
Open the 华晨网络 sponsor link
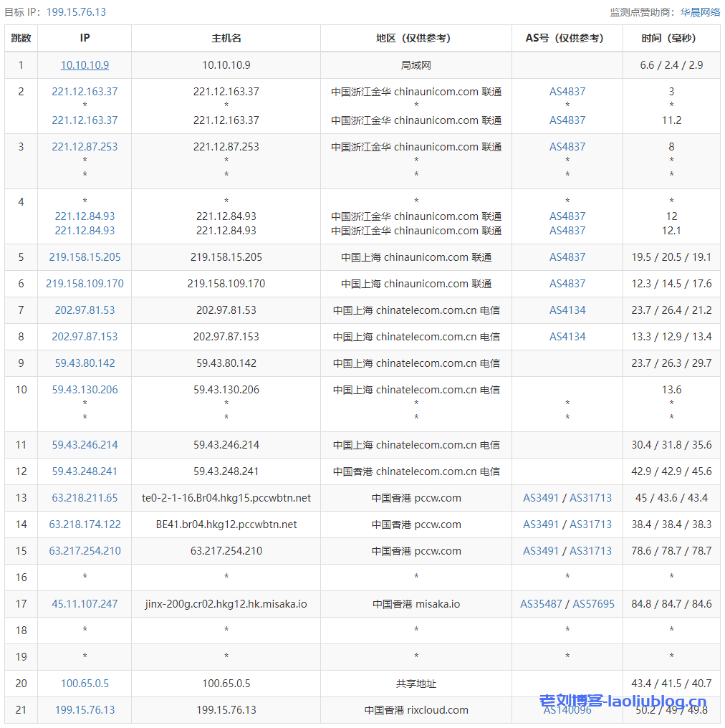pyautogui.click(x=700, y=12)
